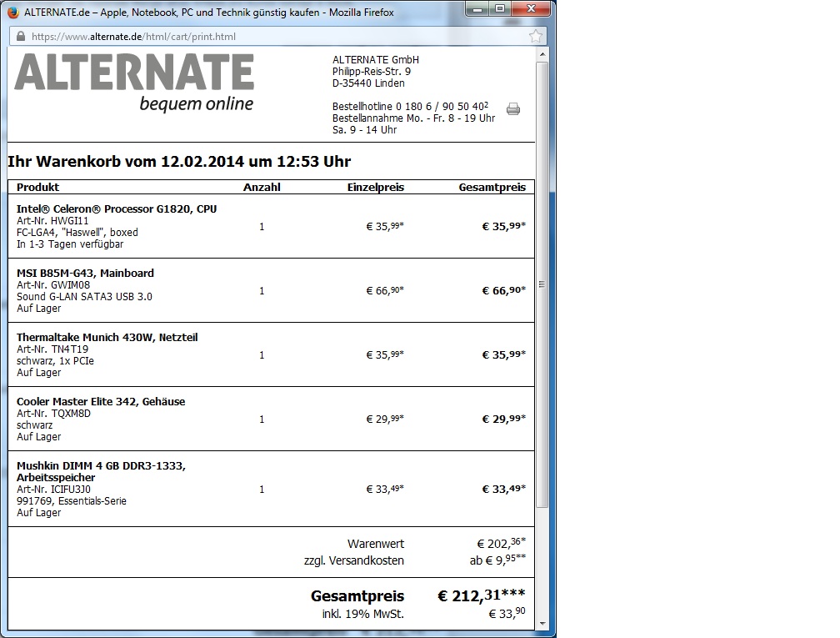The height and width of the screenshot is (638, 840).
Task: Click the ALTERNATE bequem online logo
Action: pyautogui.click(x=134, y=83)
